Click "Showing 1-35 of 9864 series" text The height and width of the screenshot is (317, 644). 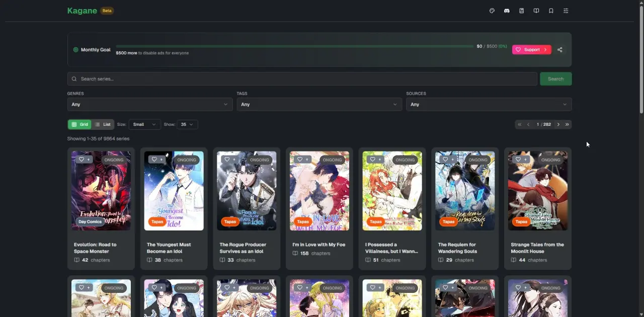pos(98,138)
